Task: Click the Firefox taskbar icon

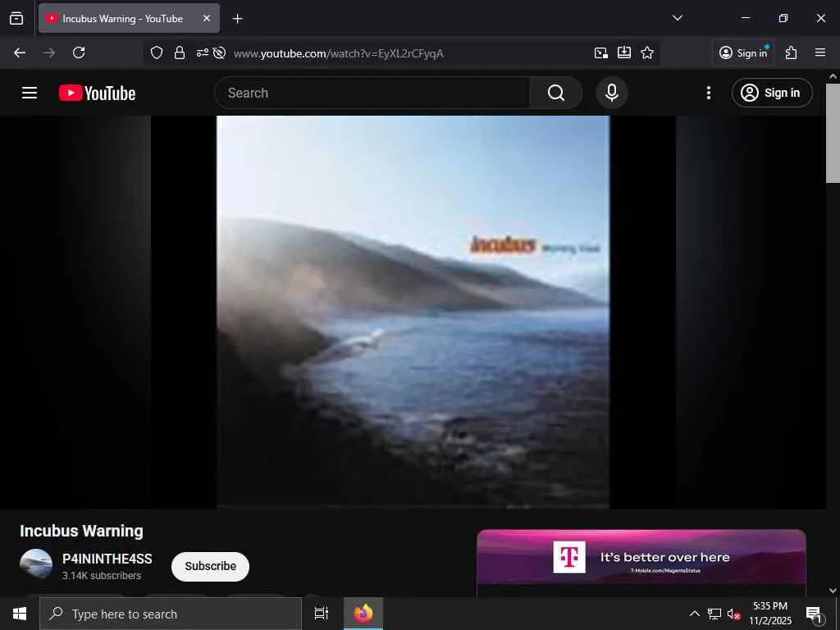Action: (x=363, y=614)
